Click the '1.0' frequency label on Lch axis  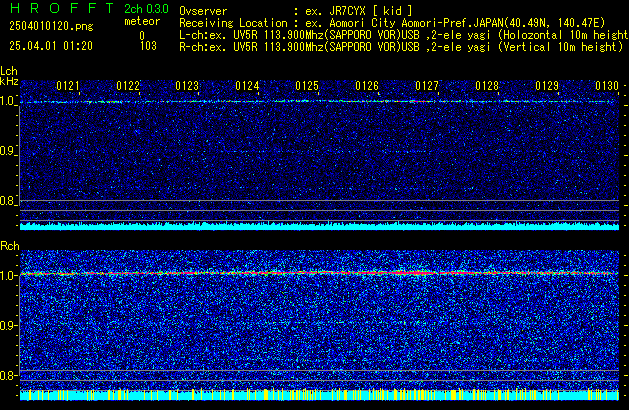click(8, 101)
